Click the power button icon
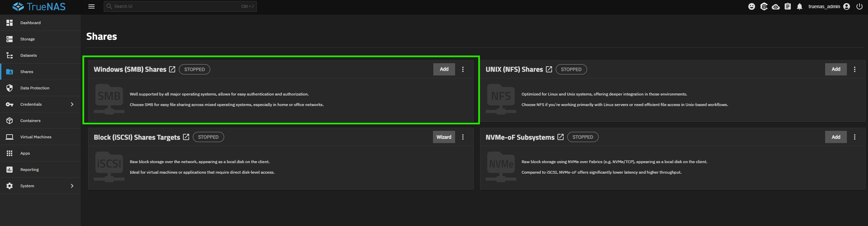Image resolution: width=868 pixels, height=226 pixels. pos(859,6)
